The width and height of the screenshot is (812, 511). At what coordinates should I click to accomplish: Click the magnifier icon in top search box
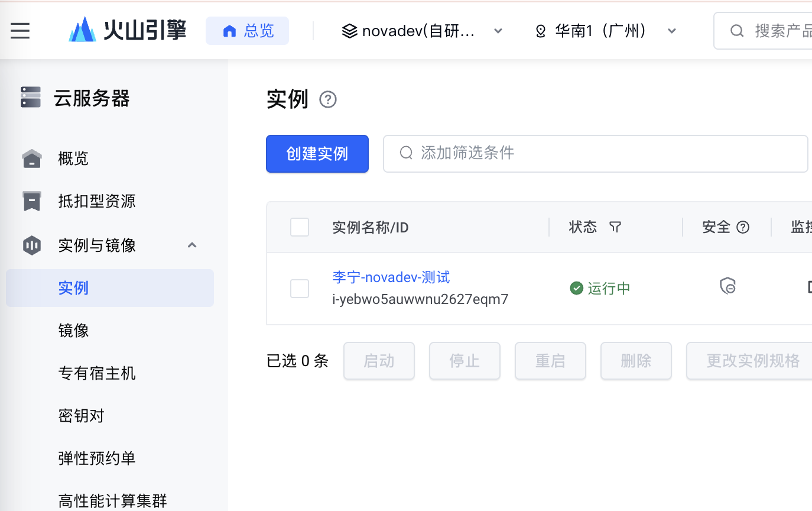click(737, 31)
